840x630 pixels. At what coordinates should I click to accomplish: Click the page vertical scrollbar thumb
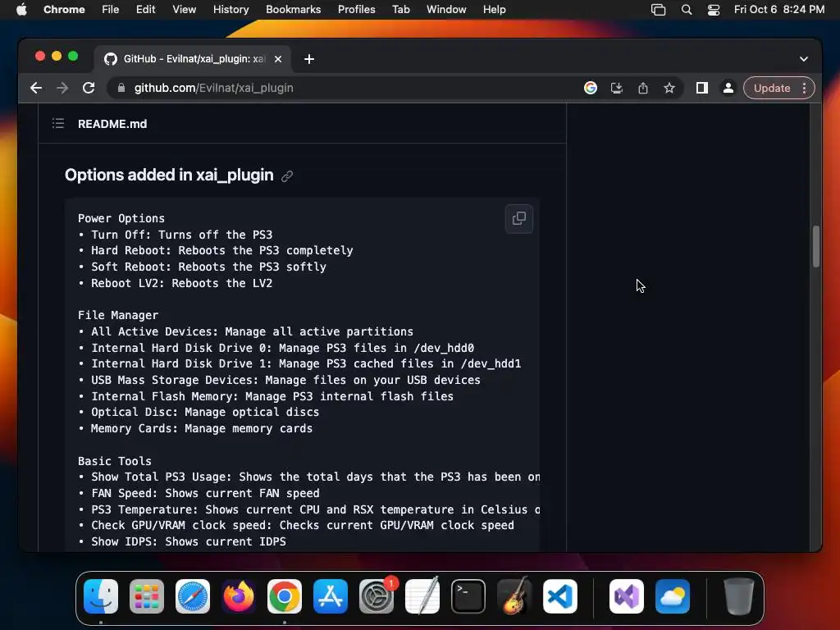[816, 246]
